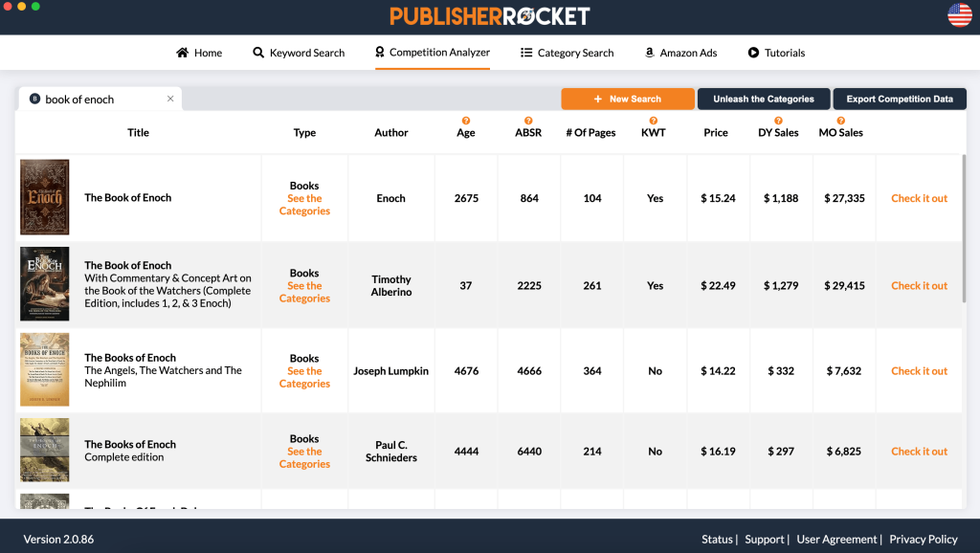Check it out link for $16.19 book
Screen dimensions: 980x553
point(919,452)
